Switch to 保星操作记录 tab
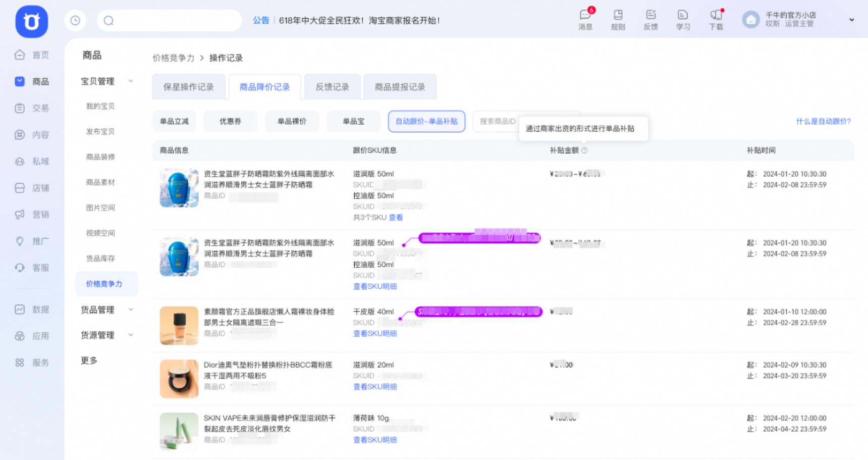 tap(189, 87)
